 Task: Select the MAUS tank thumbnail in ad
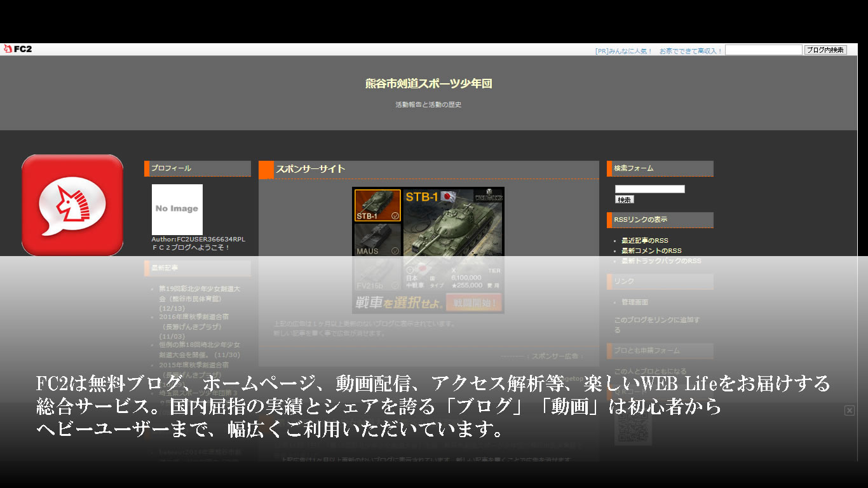pos(377,240)
